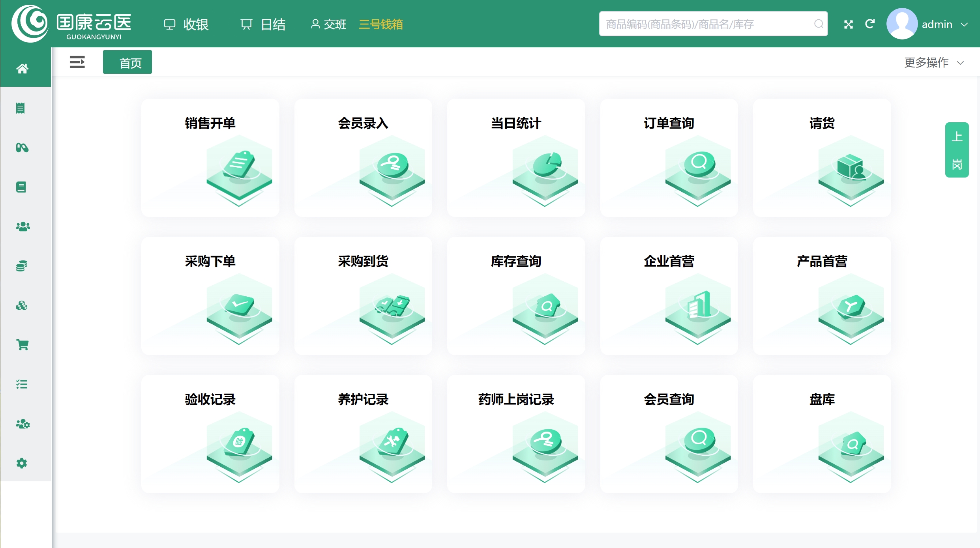This screenshot has width=980, height=548.
Task: Click the fullscreen icon in the top bar
Action: [x=849, y=24]
